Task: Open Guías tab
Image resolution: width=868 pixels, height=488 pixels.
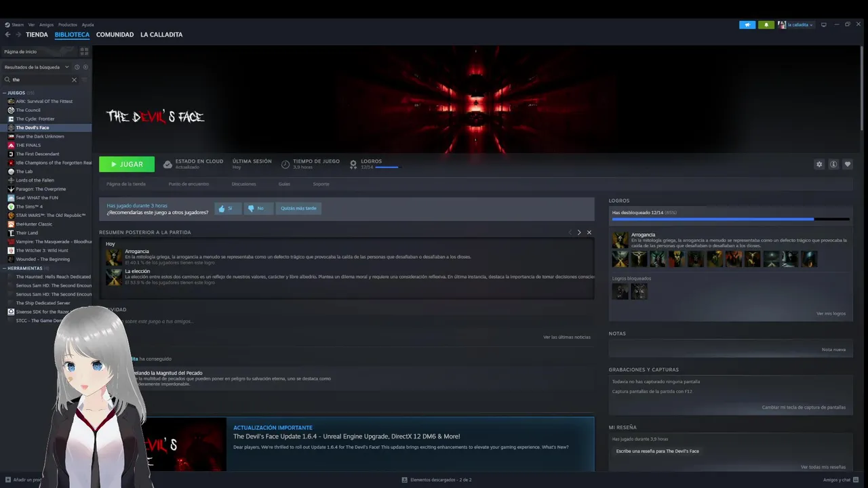Action: click(284, 184)
